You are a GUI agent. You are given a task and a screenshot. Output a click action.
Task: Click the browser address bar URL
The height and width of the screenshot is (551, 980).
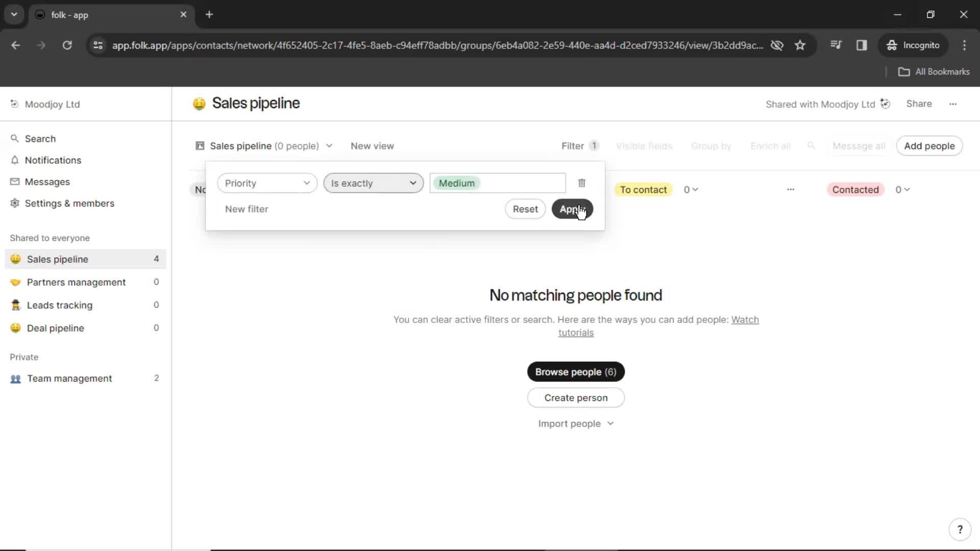pos(437,45)
